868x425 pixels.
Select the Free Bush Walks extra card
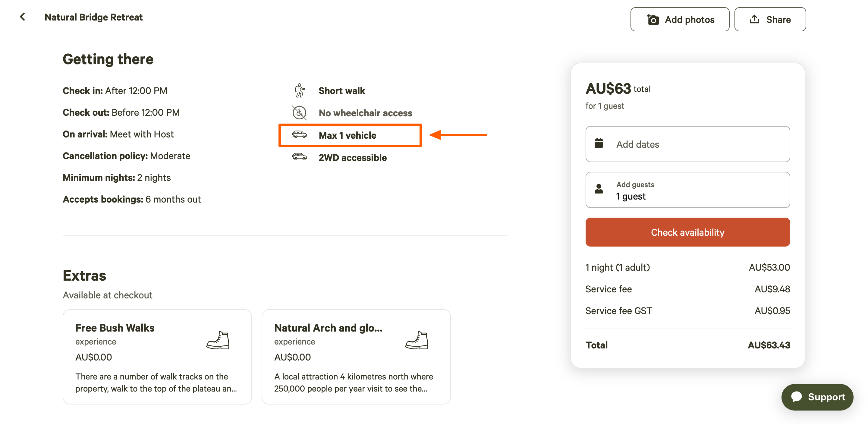click(157, 357)
